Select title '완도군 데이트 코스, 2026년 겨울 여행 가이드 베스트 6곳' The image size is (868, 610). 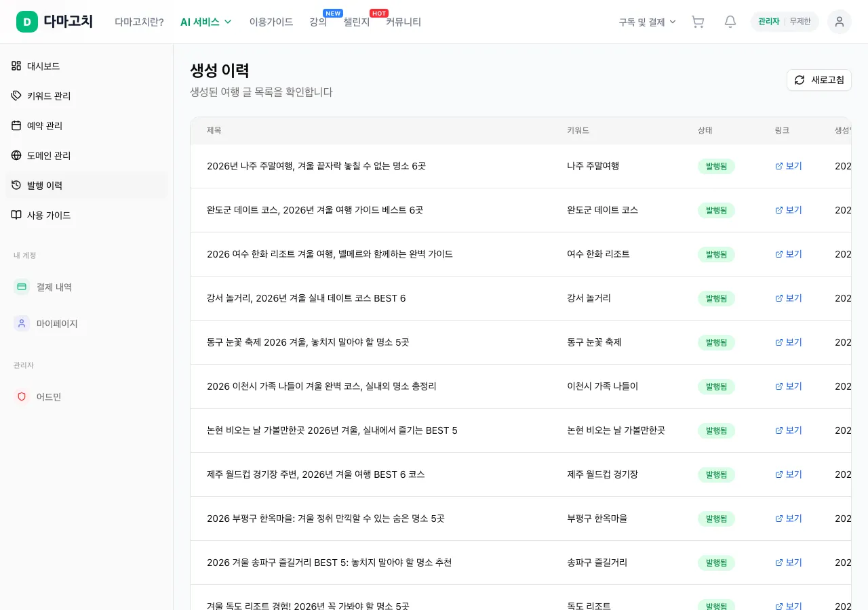(x=315, y=210)
